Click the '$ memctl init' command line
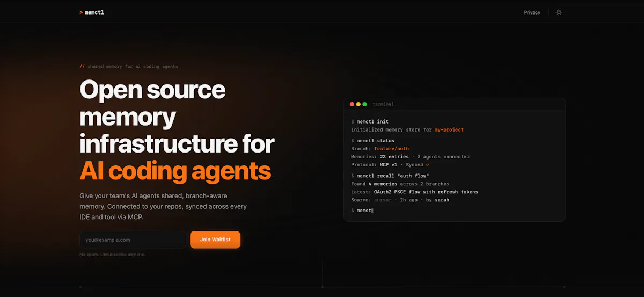644x297 pixels. tap(370, 122)
